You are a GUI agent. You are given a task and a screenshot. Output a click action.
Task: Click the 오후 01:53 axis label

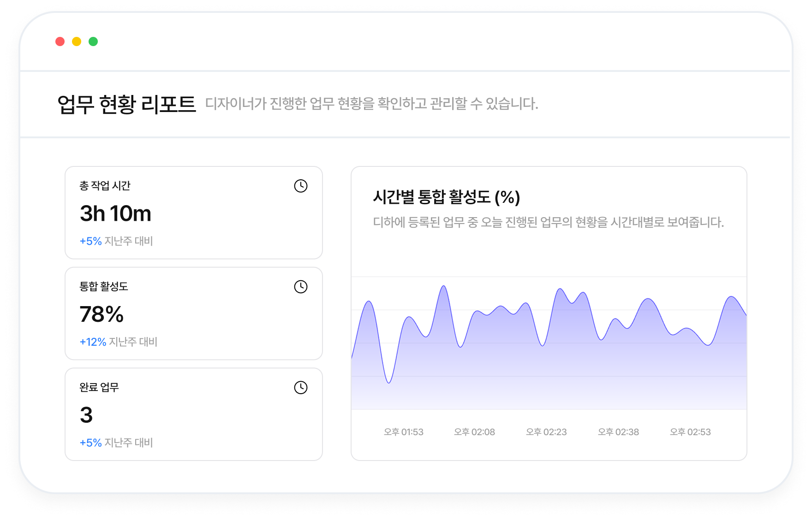pos(404,432)
